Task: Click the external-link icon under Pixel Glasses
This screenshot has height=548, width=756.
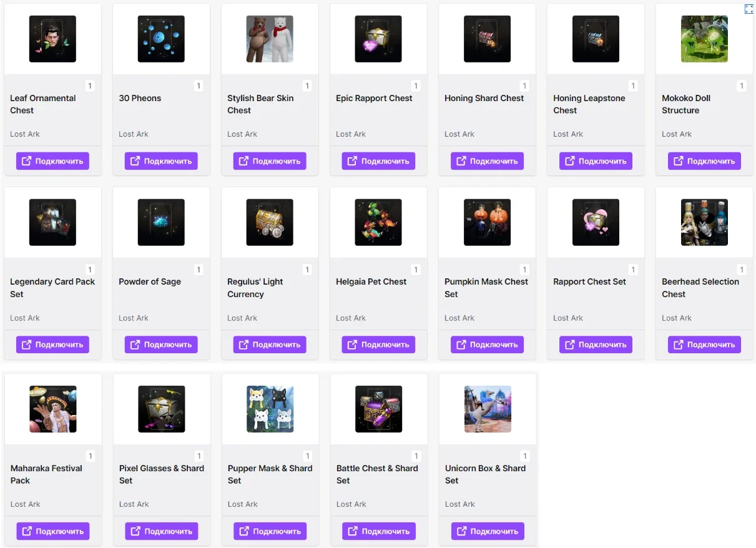Action: click(135, 531)
